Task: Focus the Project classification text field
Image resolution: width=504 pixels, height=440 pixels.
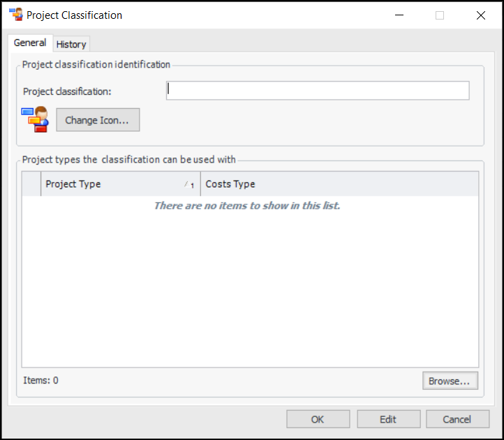Action: [x=318, y=91]
